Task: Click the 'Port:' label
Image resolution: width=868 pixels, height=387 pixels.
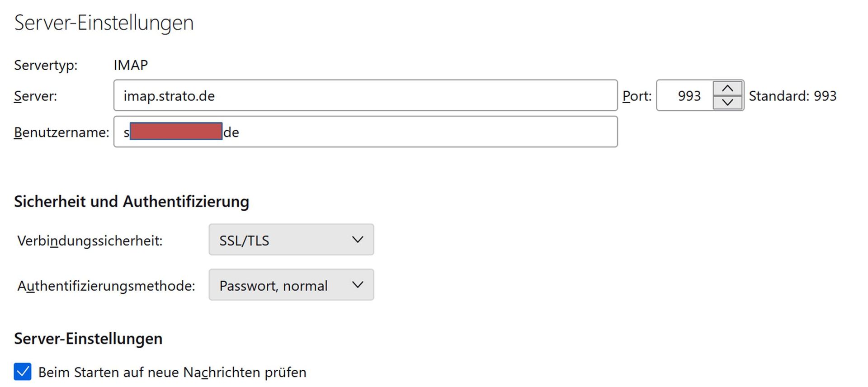Action: tap(637, 96)
